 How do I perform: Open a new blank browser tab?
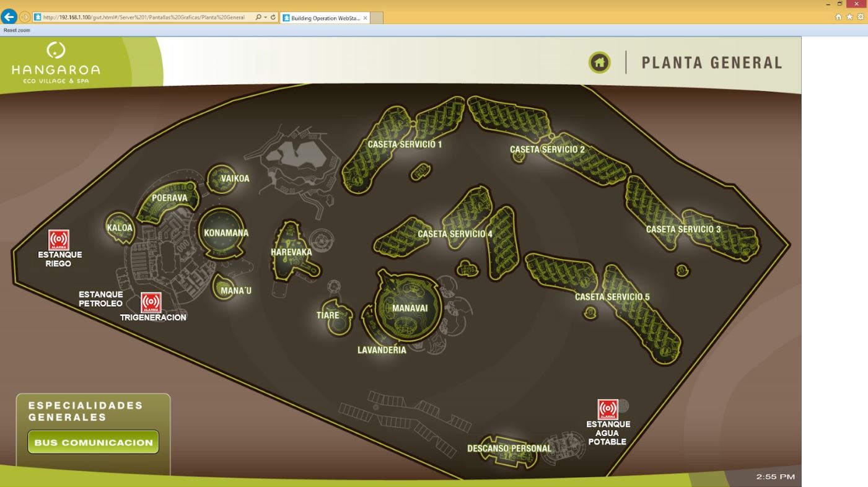point(377,18)
